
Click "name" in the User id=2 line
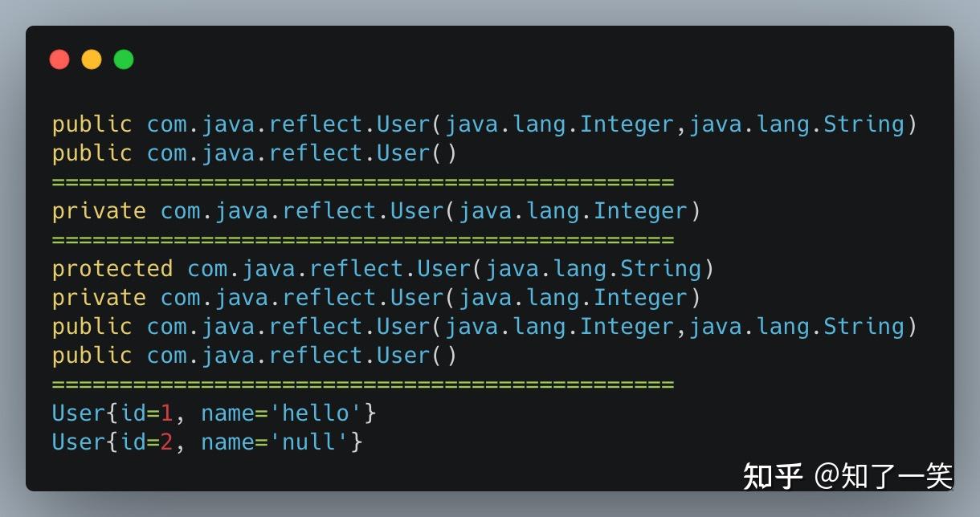point(227,442)
